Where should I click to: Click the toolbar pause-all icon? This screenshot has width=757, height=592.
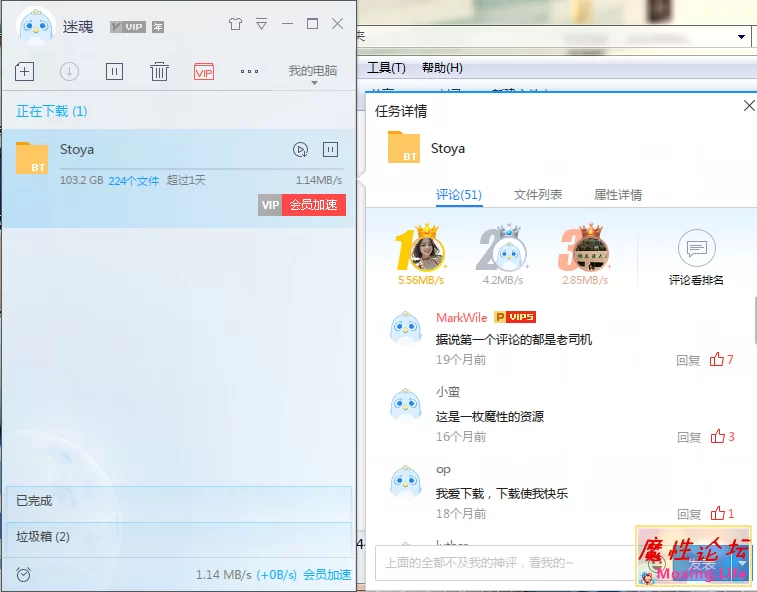point(114,71)
